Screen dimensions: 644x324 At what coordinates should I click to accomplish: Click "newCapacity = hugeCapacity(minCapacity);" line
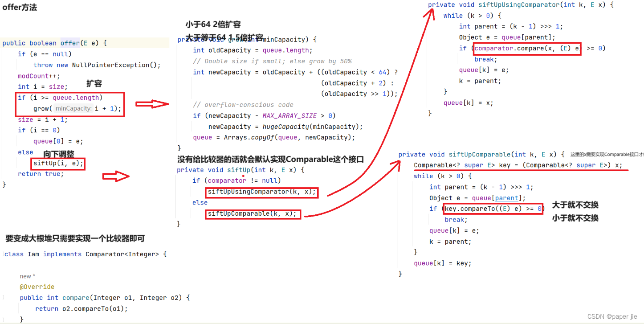(285, 127)
